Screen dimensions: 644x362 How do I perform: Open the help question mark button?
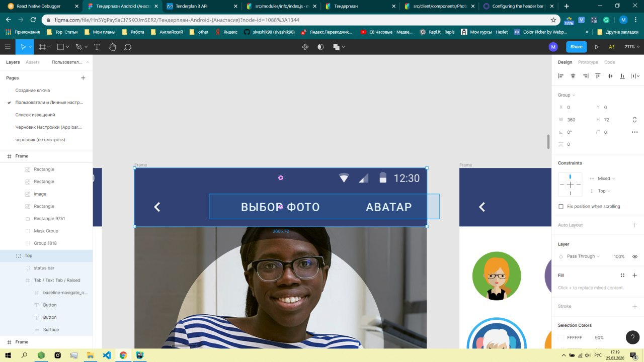tap(632, 337)
